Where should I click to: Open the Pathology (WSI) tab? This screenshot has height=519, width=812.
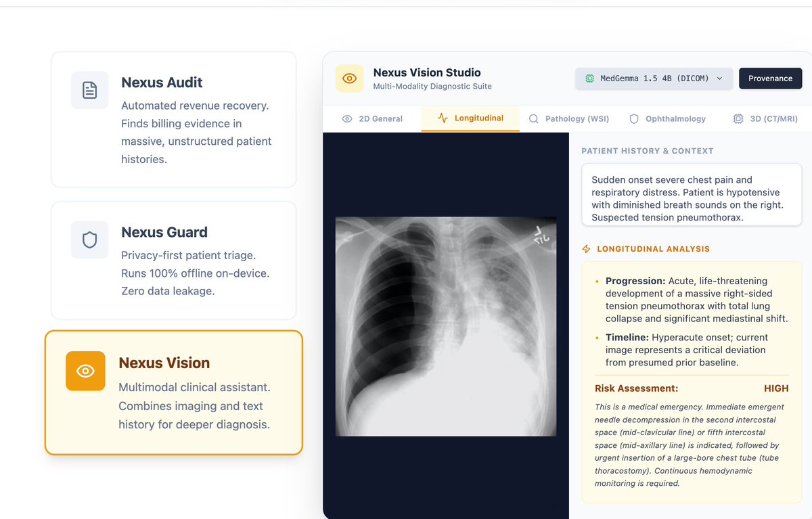[x=568, y=118]
